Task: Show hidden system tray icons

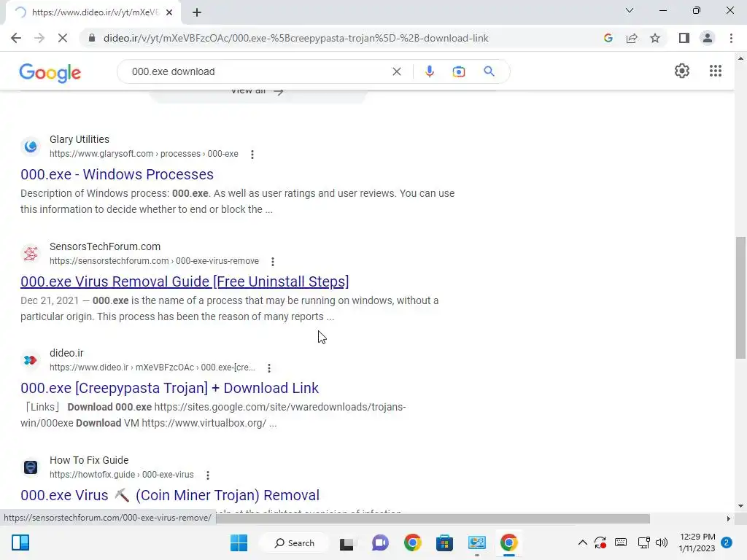Action: point(582,542)
